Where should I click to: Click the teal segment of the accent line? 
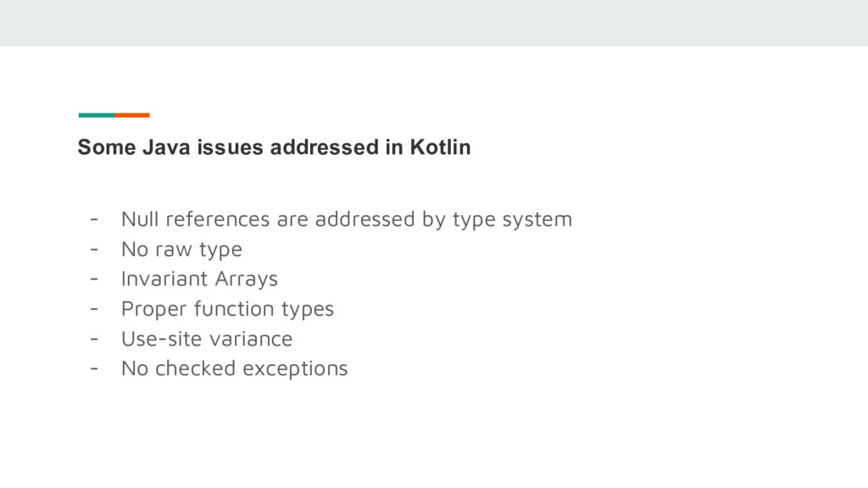(x=96, y=115)
